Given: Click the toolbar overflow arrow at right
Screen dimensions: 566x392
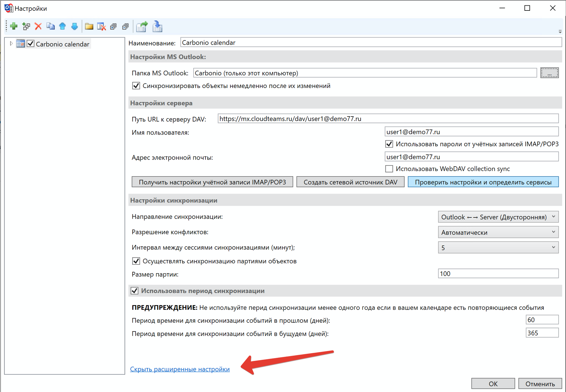Looking at the screenshot, I should click(560, 32).
